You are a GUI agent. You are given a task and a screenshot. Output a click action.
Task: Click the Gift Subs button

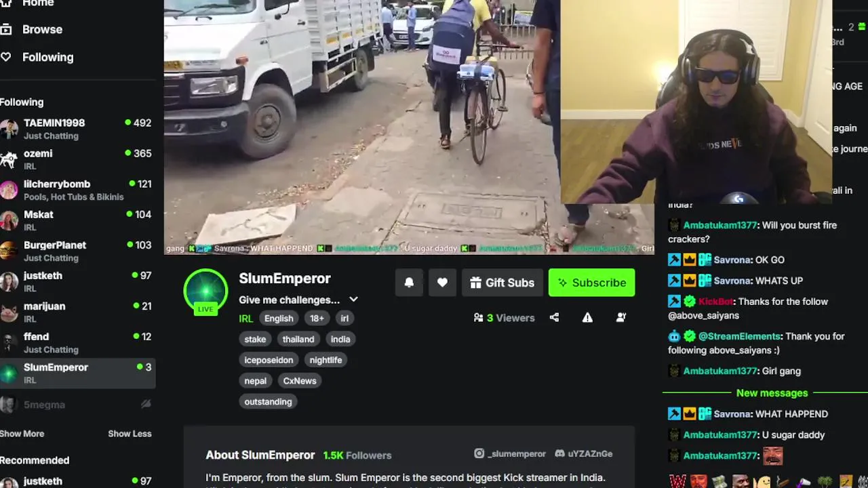point(502,283)
